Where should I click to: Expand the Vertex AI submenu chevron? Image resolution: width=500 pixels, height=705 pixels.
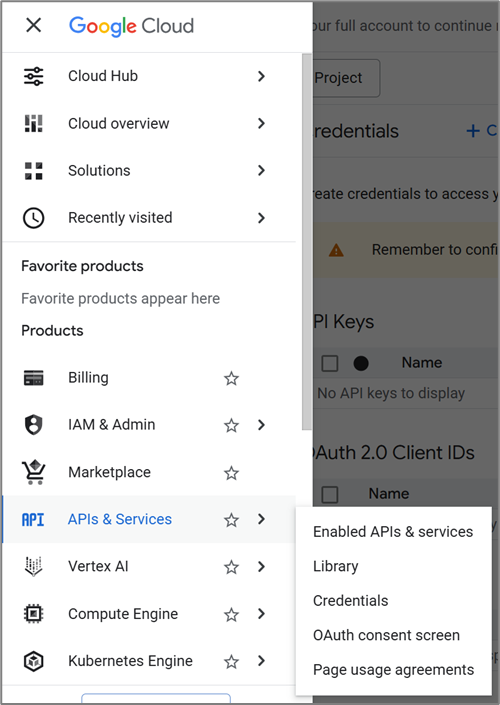[261, 567]
